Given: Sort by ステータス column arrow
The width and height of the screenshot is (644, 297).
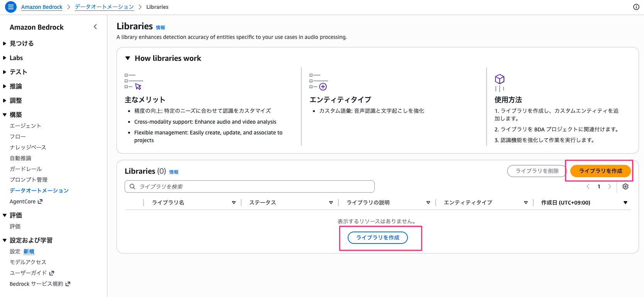Looking at the screenshot, I should click(331, 203).
